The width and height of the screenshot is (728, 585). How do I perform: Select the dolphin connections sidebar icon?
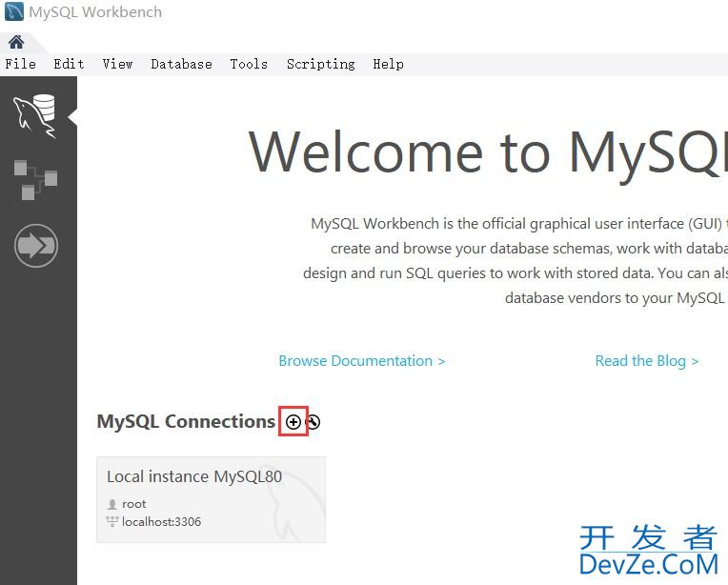(x=35, y=116)
